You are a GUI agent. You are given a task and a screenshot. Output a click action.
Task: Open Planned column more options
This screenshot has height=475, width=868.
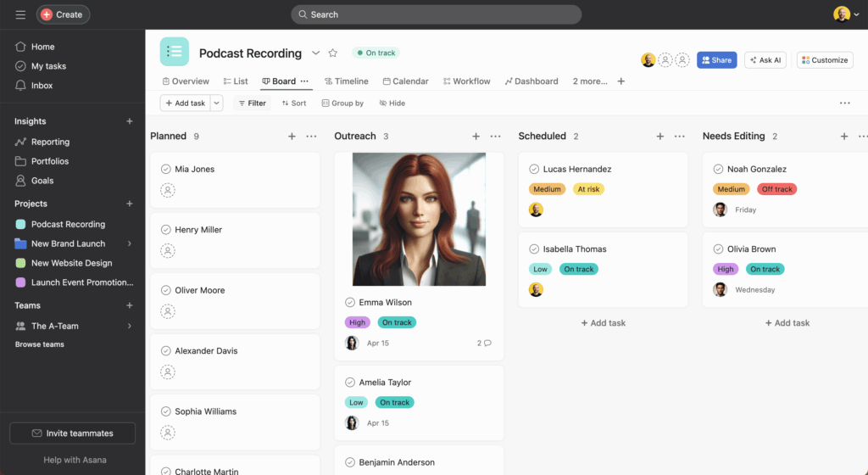pyautogui.click(x=312, y=137)
